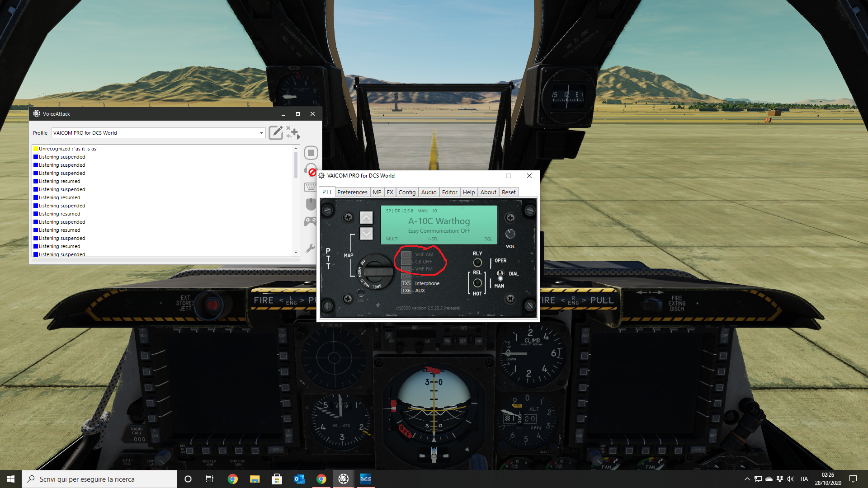Expand the VoiceAttack Profile dropdown
868x488 pixels.
(x=261, y=133)
